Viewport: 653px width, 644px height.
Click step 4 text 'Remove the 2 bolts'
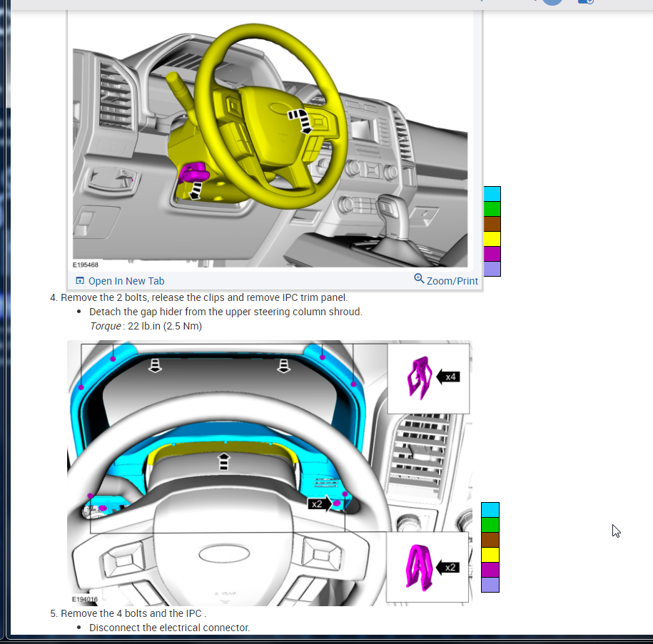(x=104, y=297)
